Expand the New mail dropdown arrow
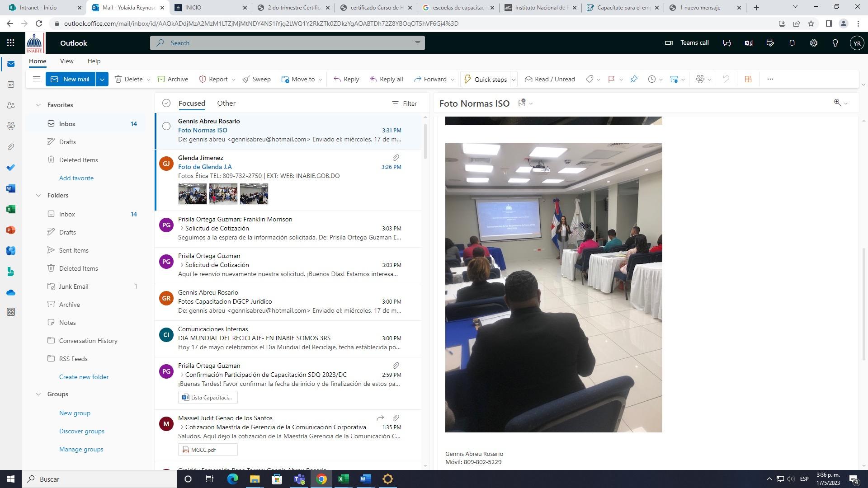Viewport: 868px width, 488px height. point(102,79)
